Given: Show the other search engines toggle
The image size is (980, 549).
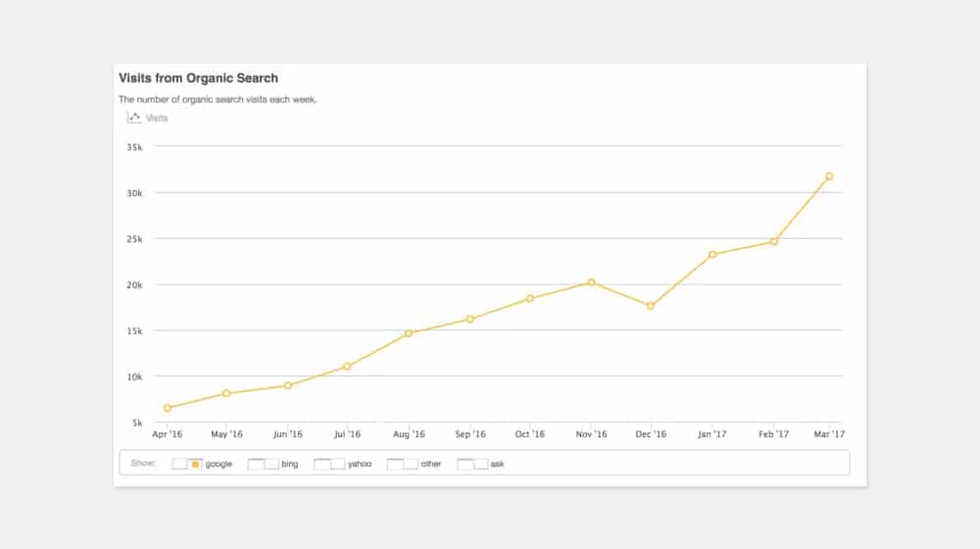Looking at the screenshot, I should pos(403,464).
